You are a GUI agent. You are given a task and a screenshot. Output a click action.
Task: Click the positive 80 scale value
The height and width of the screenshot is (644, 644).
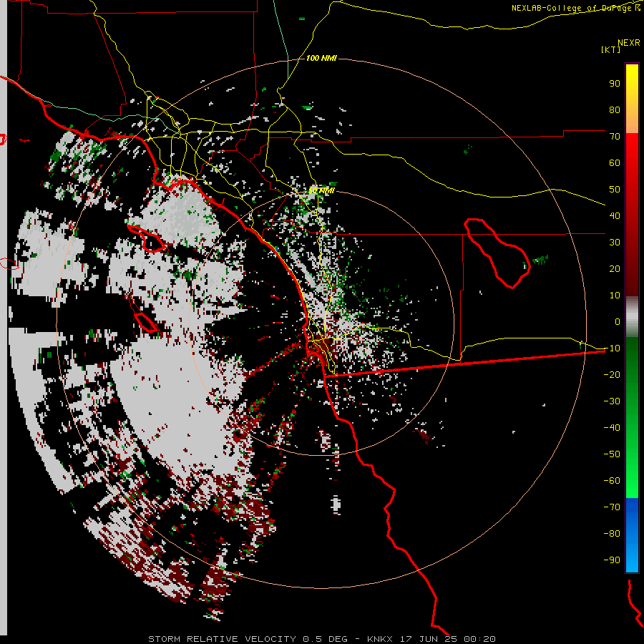615,109
